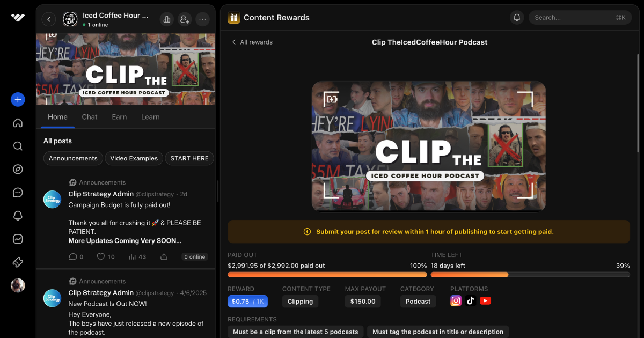Click the Clip Strategy avatar on 4/6/2025 post
Image resolution: width=644 pixels, height=338 pixels.
coord(52,298)
